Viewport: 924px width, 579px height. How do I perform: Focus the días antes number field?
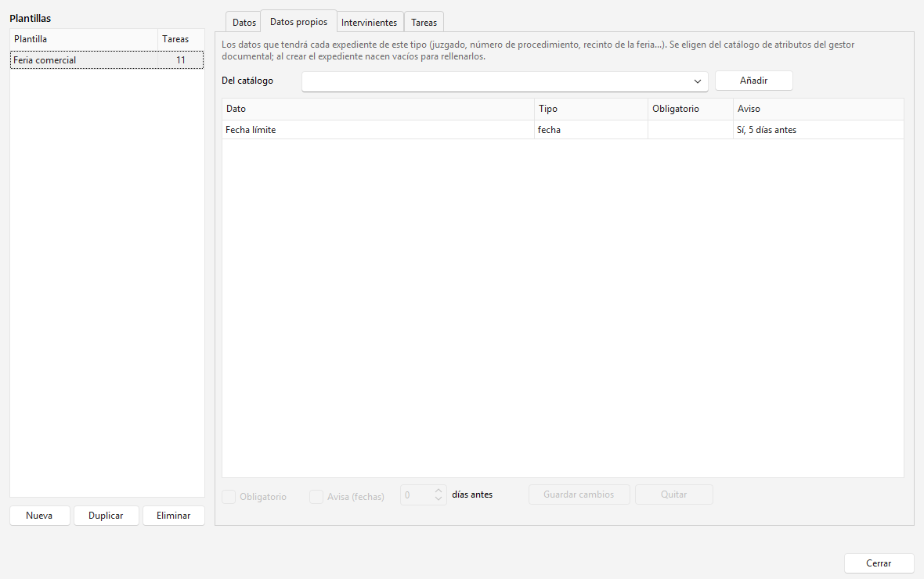point(417,494)
